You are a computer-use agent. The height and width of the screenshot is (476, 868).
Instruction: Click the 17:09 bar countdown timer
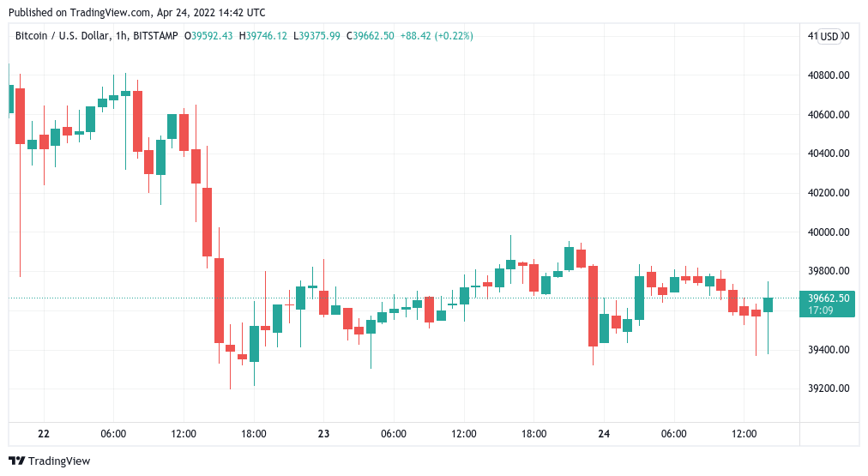(x=822, y=310)
